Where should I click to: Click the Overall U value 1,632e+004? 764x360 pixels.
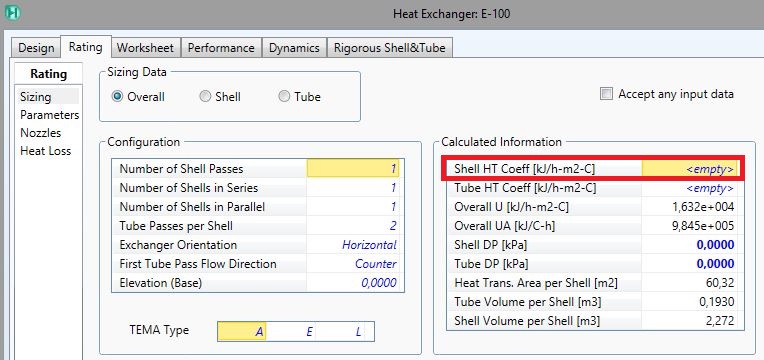click(689, 207)
